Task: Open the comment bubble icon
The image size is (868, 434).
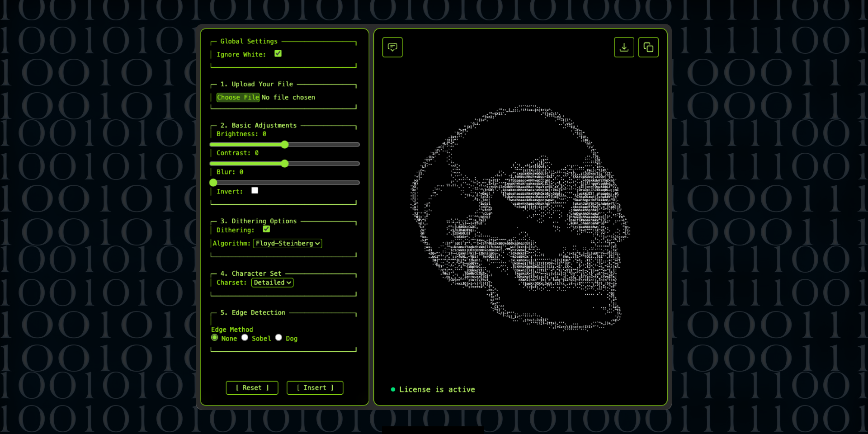Action: [392, 47]
